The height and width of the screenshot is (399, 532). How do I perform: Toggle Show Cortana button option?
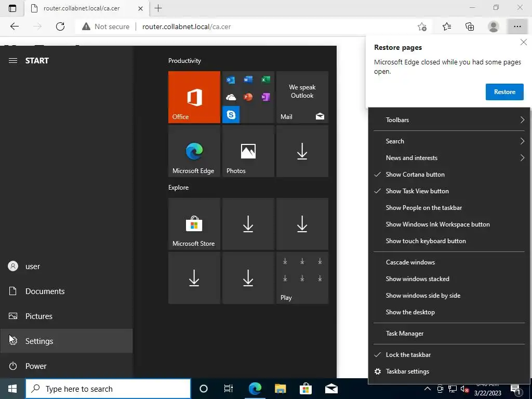tap(449, 175)
